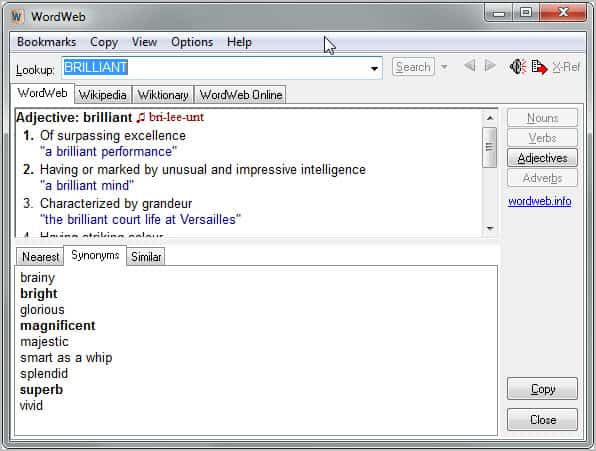Toggle the Verbs filter button
The height and width of the screenshot is (451, 596).
pyautogui.click(x=542, y=138)
